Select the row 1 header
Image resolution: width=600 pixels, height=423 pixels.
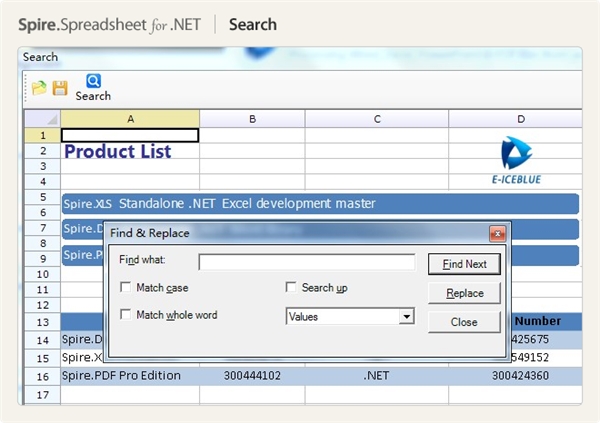(x=42, y=135)
